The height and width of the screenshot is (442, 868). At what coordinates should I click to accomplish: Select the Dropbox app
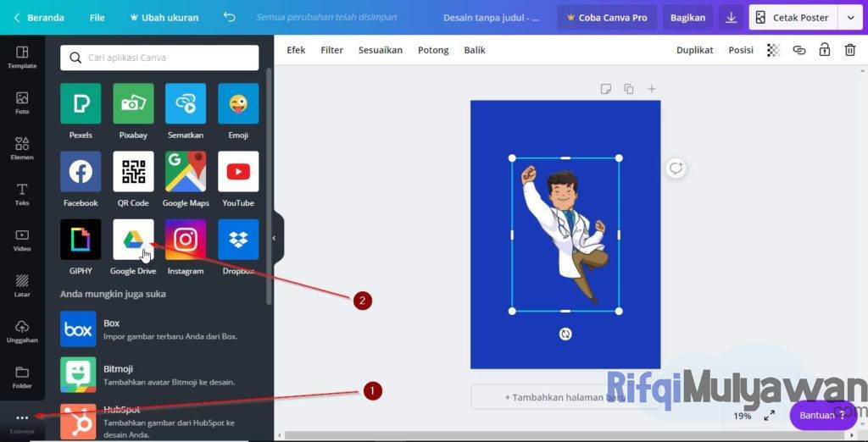(238, 240)
